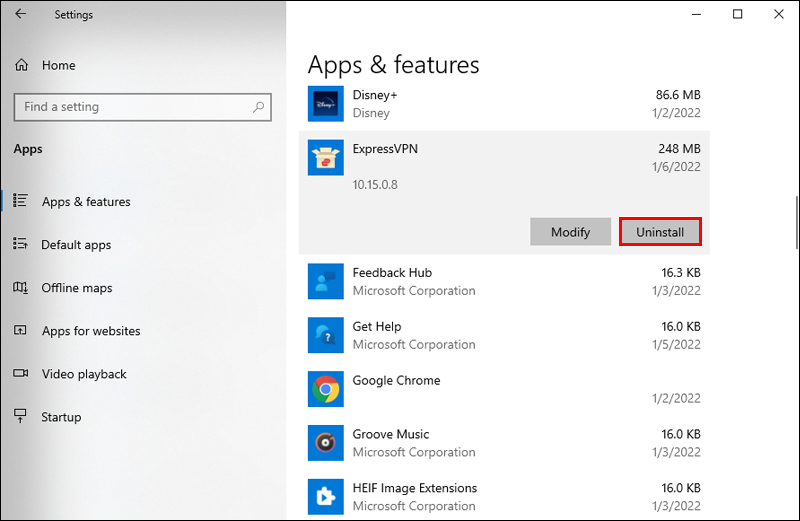
Task: Open Apps for websites page
Action: 90,331
